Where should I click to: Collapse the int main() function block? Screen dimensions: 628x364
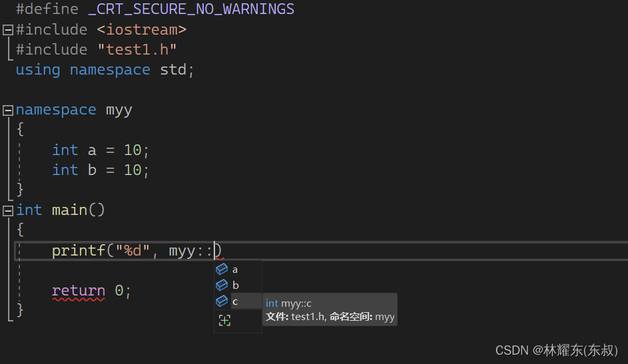coord(7,210)
